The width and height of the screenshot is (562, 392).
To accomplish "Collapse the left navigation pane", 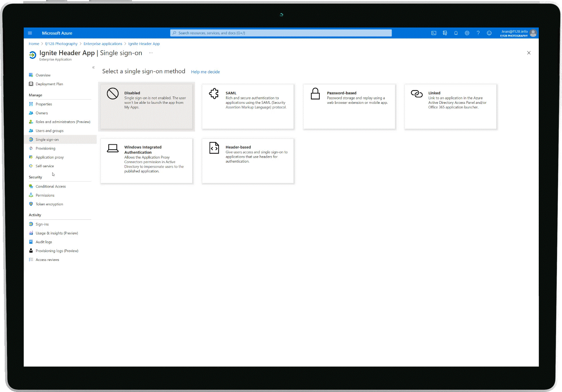I will pos(93,67).
